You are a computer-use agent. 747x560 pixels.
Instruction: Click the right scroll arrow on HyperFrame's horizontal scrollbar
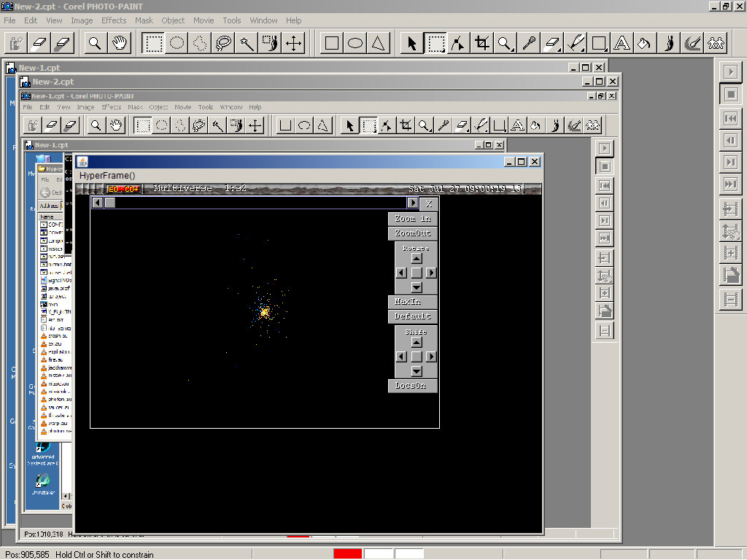pos(413,203)
